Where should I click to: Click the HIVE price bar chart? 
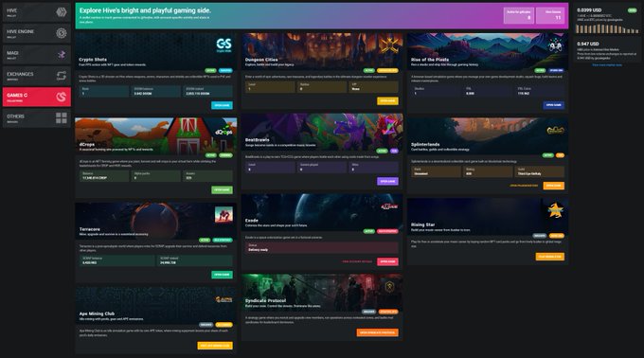click(x=607, y=28)
